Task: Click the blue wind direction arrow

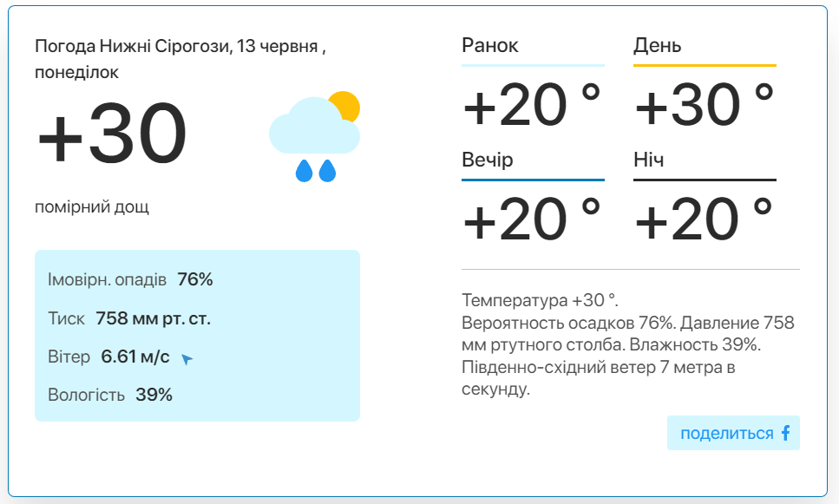Action: [x=187, y=359]
